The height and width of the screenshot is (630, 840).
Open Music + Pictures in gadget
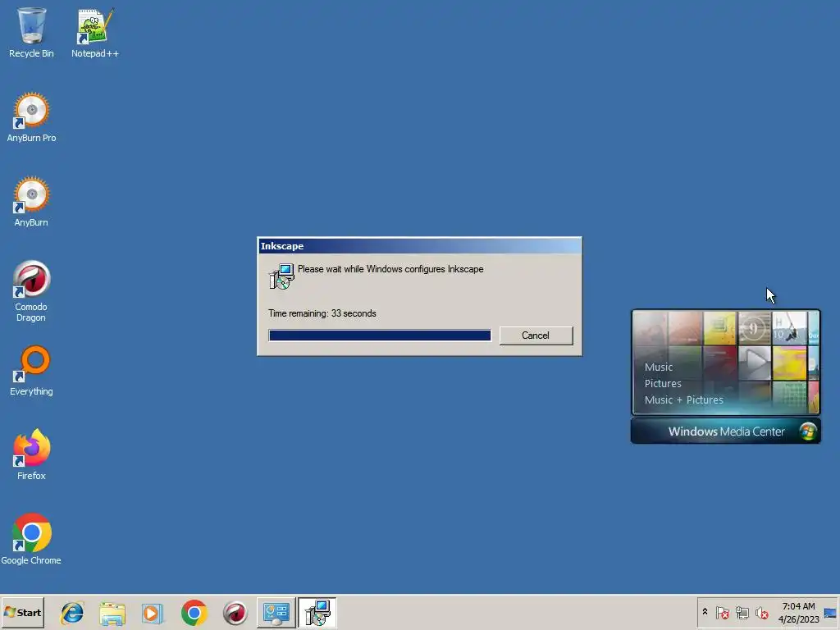click(x=683, y=399)
